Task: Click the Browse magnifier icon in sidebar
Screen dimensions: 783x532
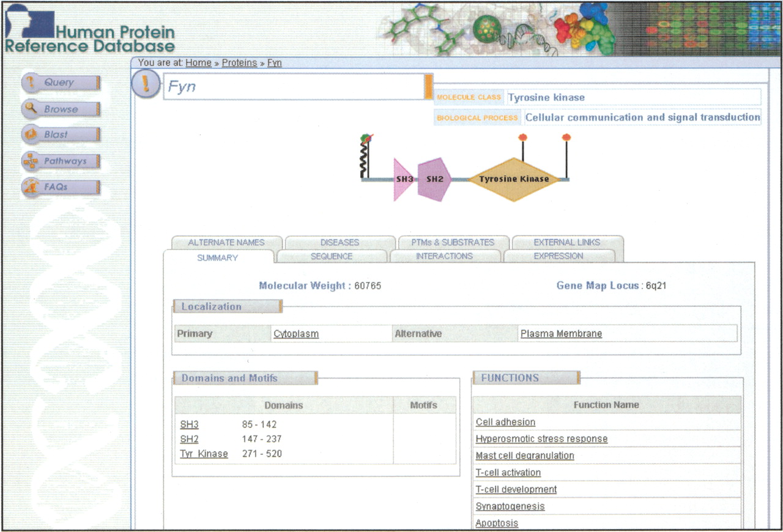Action: 31,109
